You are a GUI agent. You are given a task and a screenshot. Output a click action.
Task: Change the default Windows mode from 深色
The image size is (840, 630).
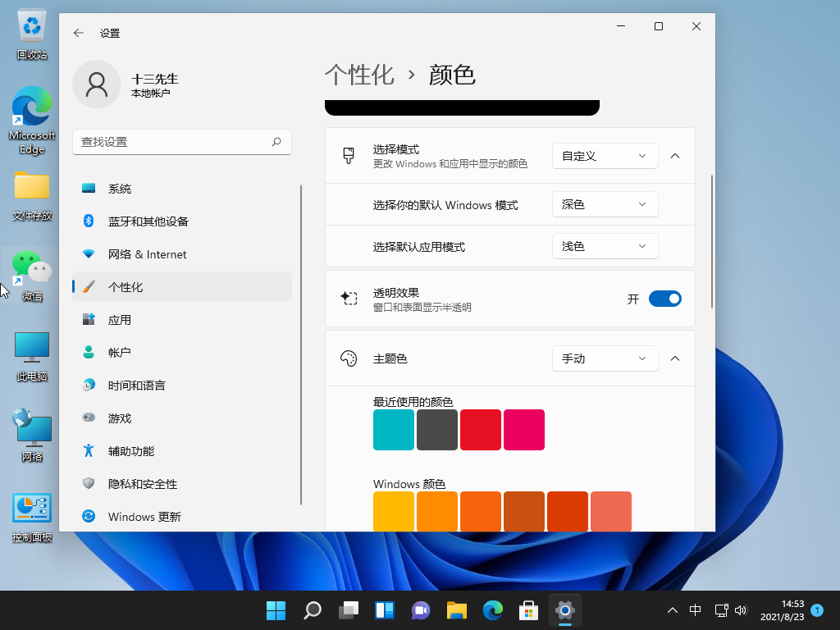[x=605, y=204]
